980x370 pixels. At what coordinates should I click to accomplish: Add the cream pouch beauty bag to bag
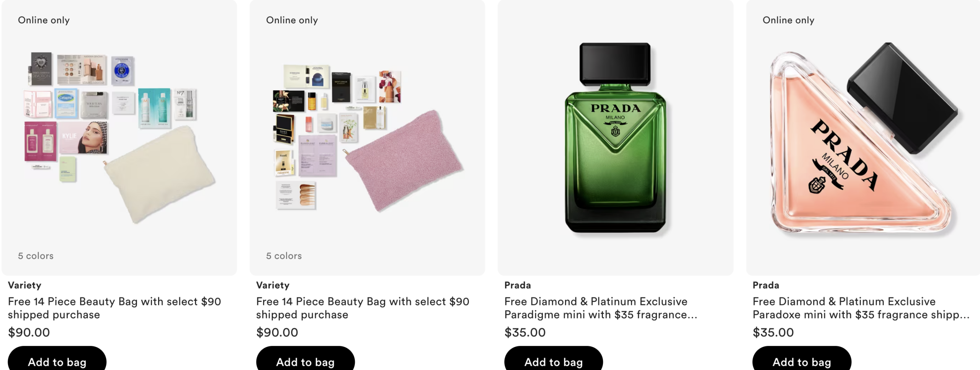(57, 361)
